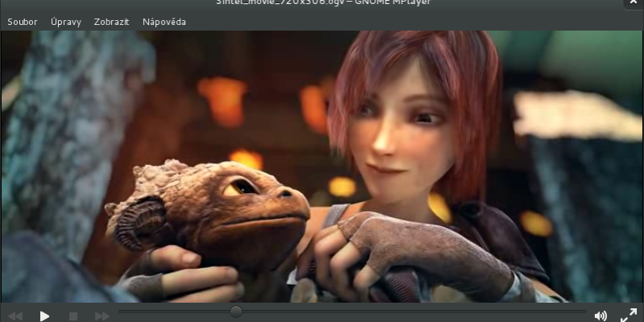The width and height of the screenshot is (644, 322).
Task: Click the blurred orange lantern in video background
Action: 223,101
